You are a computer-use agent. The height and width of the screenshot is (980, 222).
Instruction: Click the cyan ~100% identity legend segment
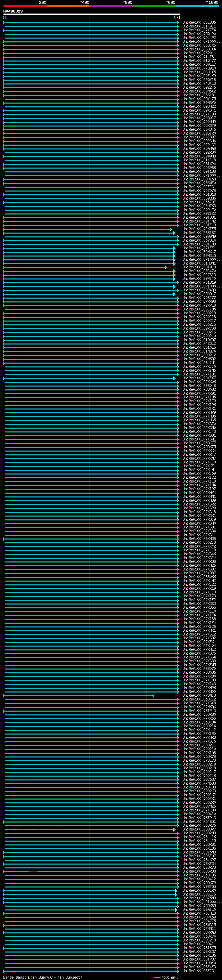click(197, 6)
